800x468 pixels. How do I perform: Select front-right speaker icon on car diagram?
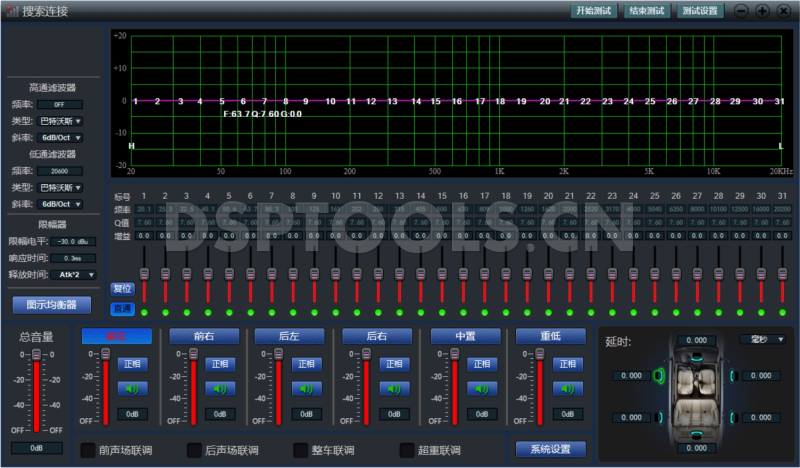pyautogui.click(x=733, y=376)
